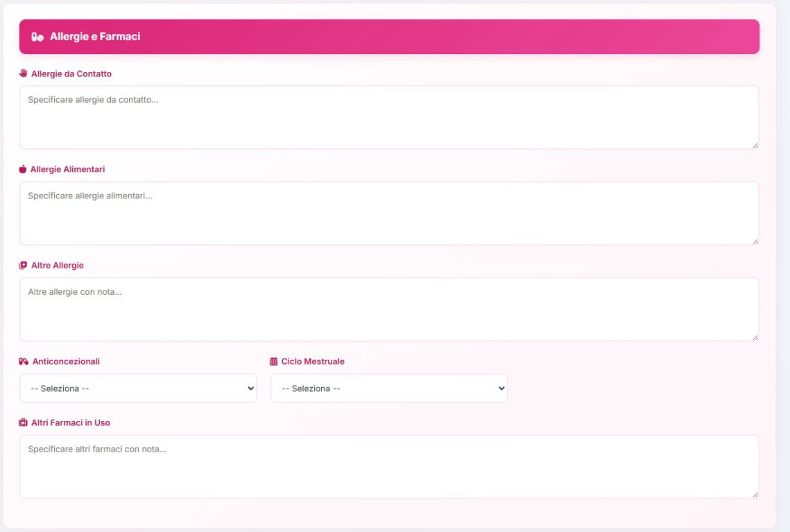
Task: Click resize handle of Altre Allergie text area
Action: click(755, 337)
